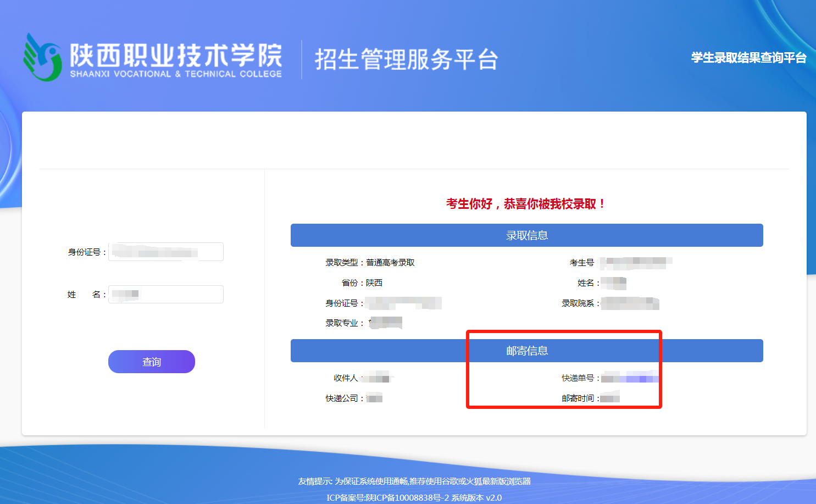The image size is (816, 504).
Task: Focus the 身份证号 input field in query form
Action: point(166,252)
